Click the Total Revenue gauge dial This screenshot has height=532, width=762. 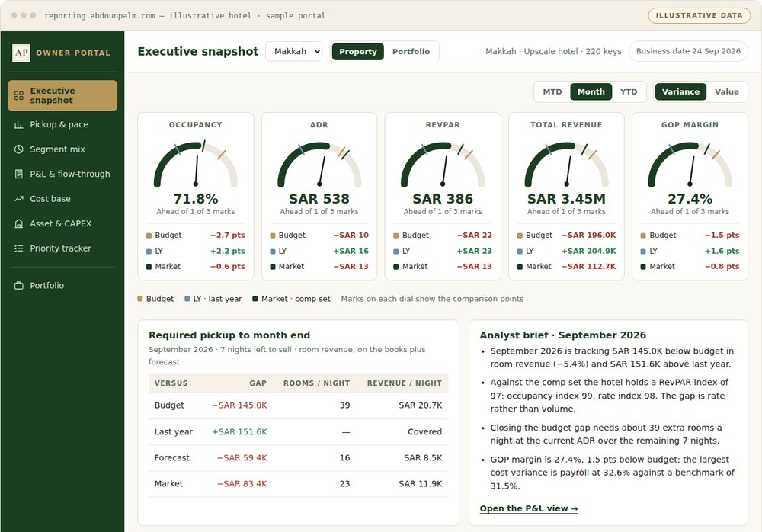[x=566, y=164]
